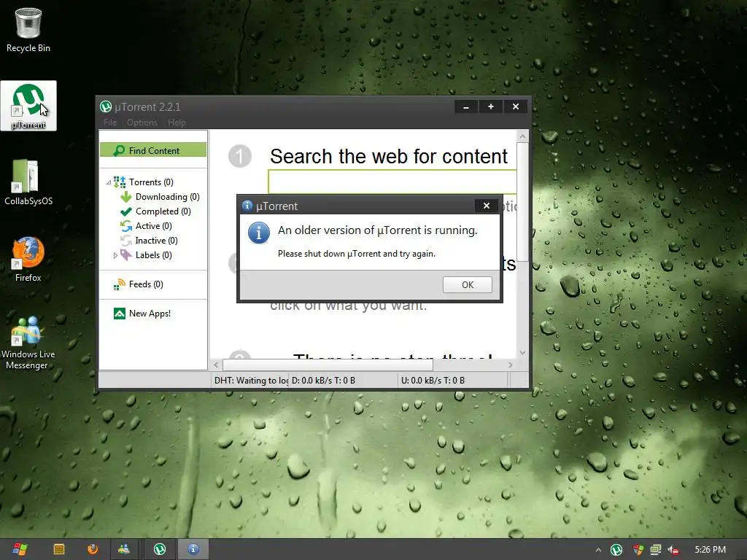Viewport: 747px width, 560px height.
Task: Click the vertical scrollbar thumb
Action: click(522, 201)
